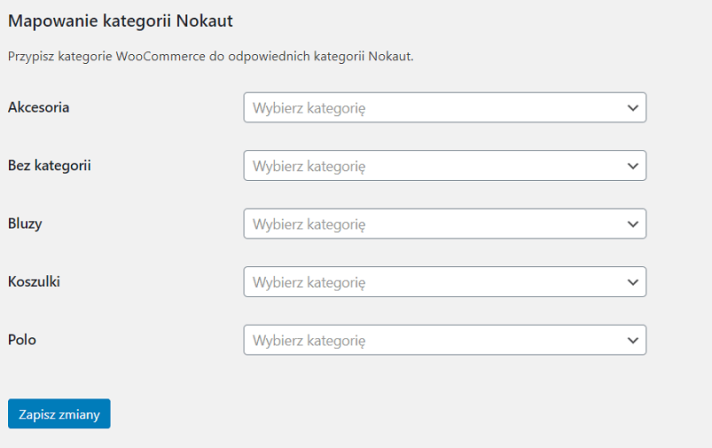Open the Bluzy category select box
The width and height of the screenshot is (712, 448).
click(x=444, y=224)
